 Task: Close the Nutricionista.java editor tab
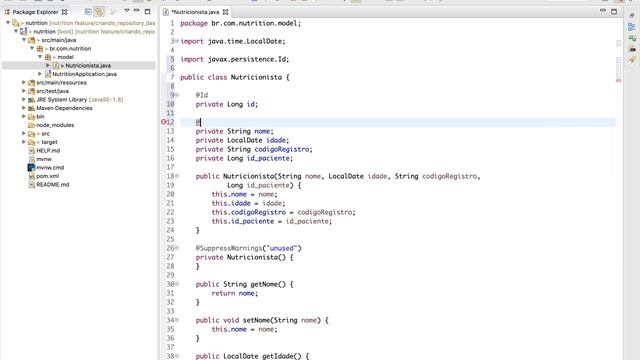point(225,12)
